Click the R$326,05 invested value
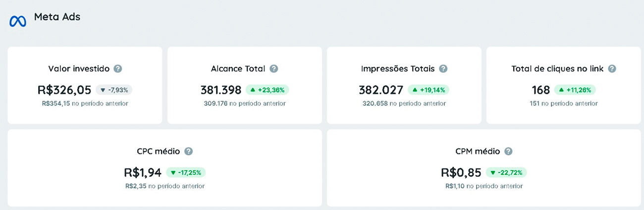This screenshot has height=210, width=644. 64,90
